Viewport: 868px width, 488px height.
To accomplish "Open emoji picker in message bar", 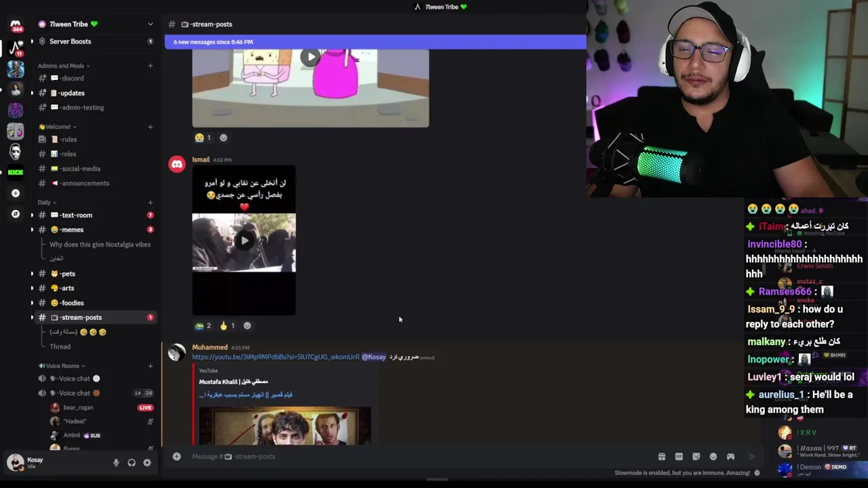I will pyautogui.click(x=713, y=457).
